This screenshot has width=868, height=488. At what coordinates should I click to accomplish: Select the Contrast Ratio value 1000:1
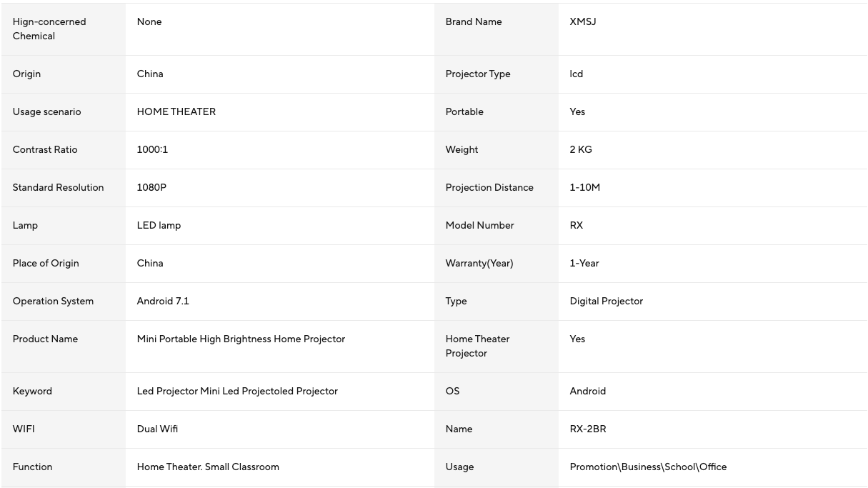pyautogui.click(x=152, y=149)
